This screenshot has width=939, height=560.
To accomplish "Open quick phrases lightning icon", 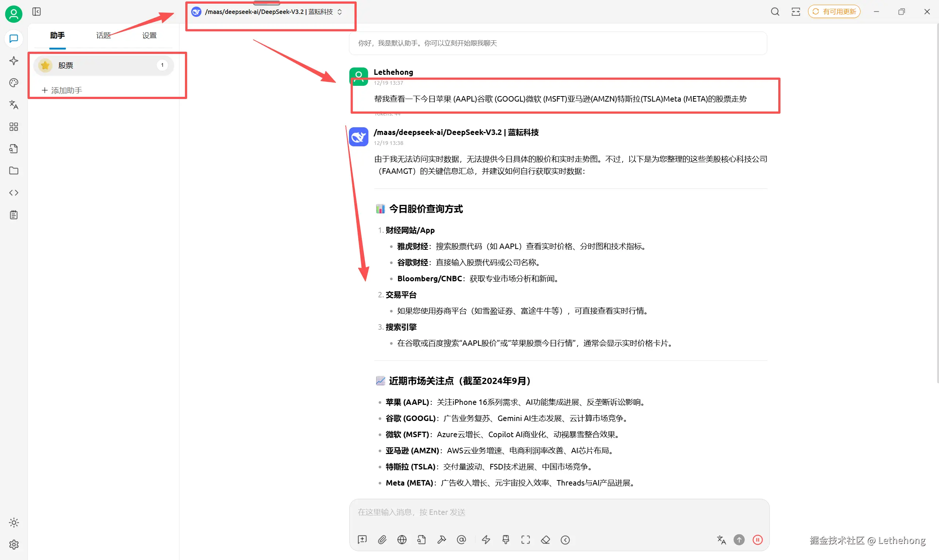I will tap(486, 539).
